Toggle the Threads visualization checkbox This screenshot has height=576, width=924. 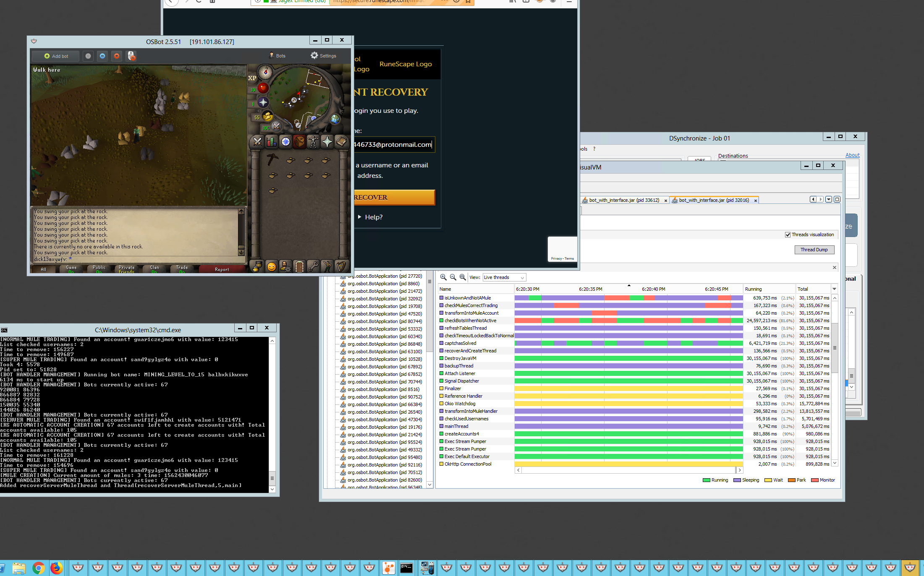click(x=788, y=235)
